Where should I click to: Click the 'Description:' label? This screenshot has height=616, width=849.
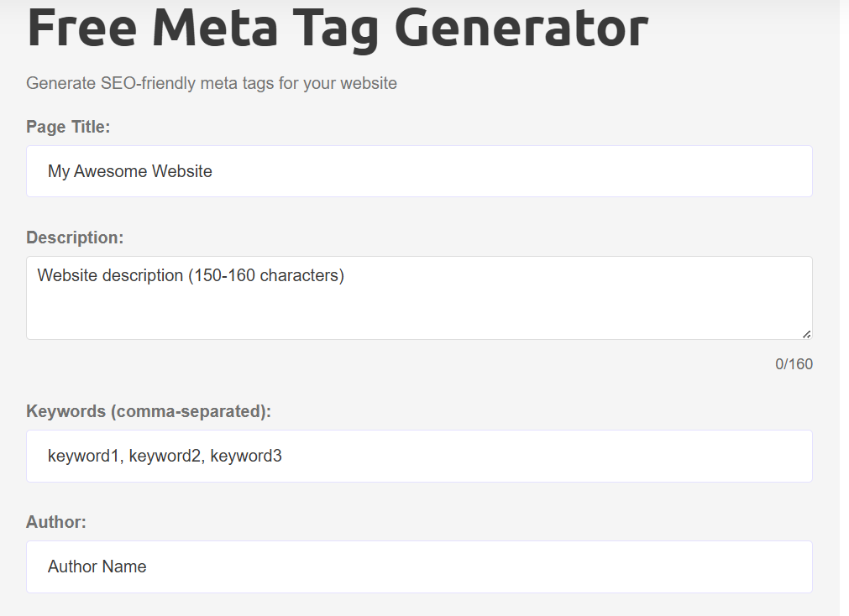(75, 238)
